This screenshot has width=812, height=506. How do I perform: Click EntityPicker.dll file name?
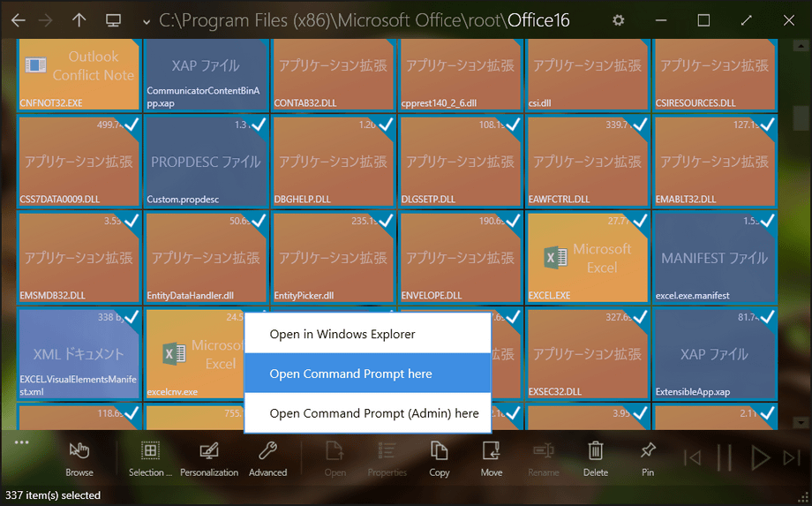304,295
